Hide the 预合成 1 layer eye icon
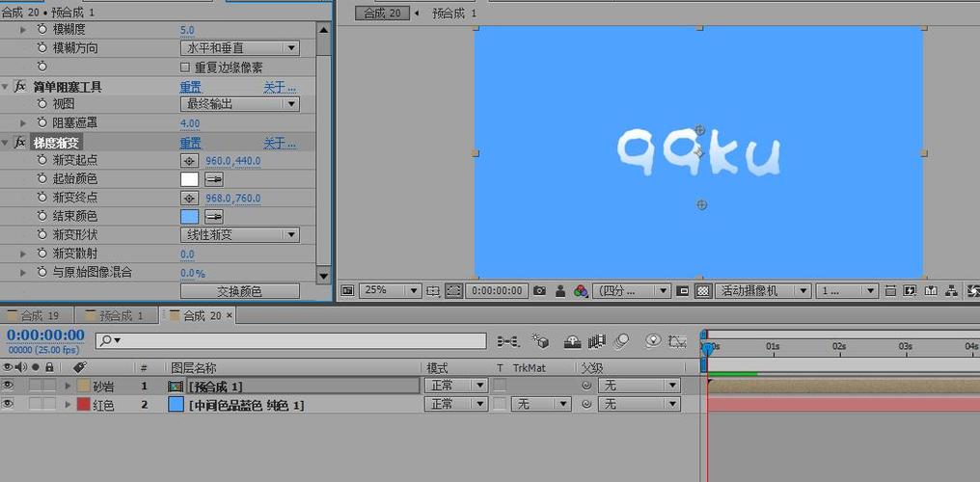Screen dimensions: 980x482 [8, 386]
